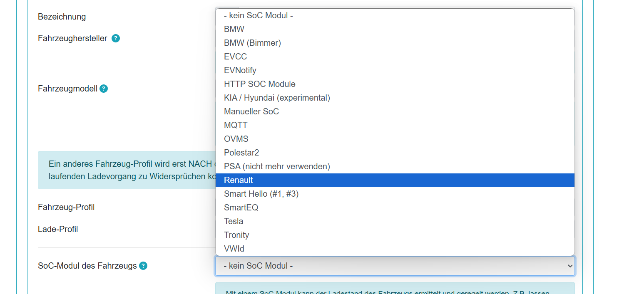
Task: Select Tronity option
Action: (x=395, y=235)
